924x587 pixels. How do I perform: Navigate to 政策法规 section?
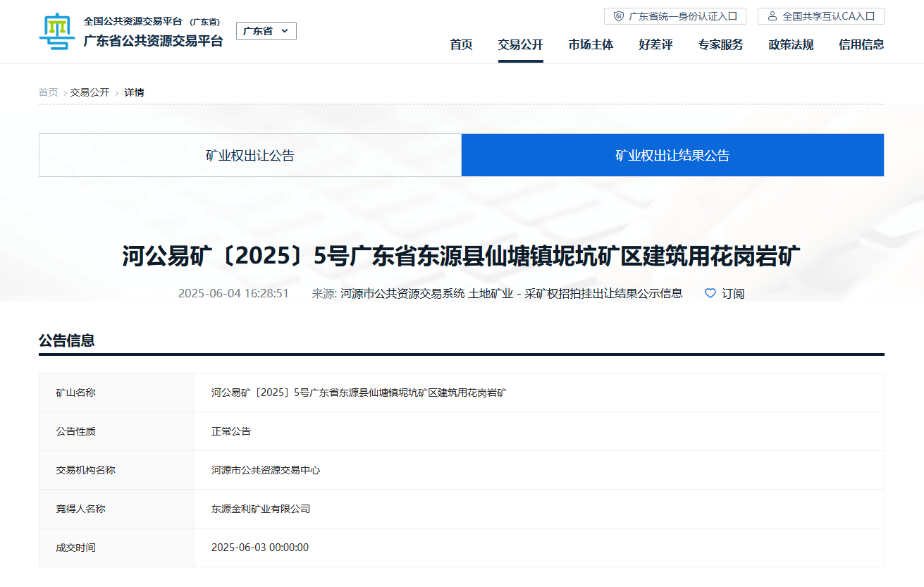click(791, 45)
